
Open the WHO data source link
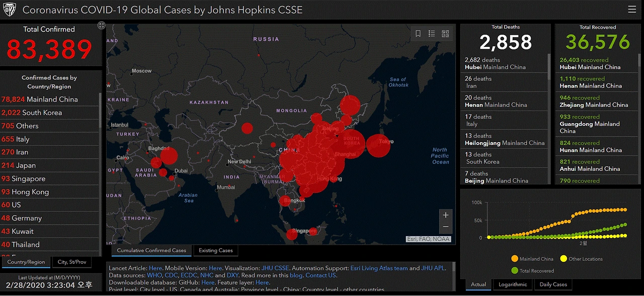pyautogui.click(x=153, y=275)
